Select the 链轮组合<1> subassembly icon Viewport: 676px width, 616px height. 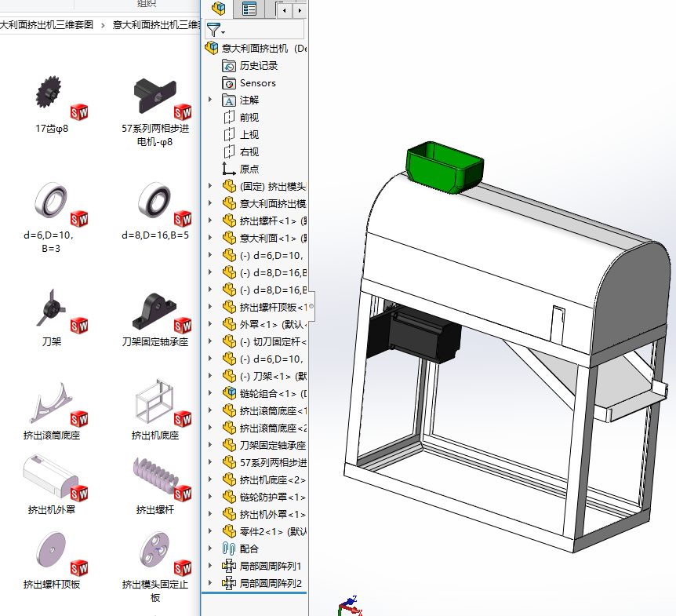[x=229, y=393]
